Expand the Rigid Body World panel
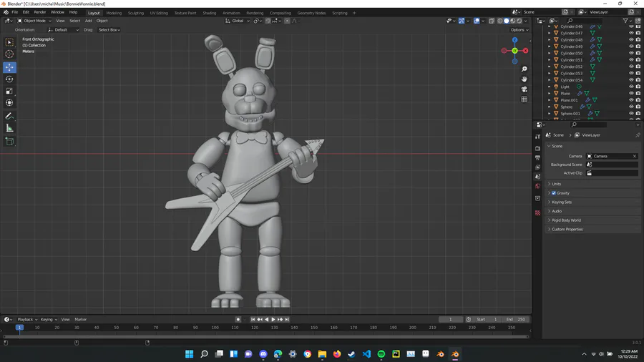Viewport: 644px width, 362px height. 593,220
